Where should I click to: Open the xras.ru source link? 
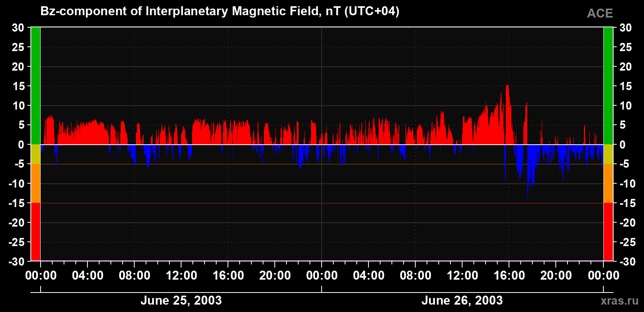coord(620,300)
